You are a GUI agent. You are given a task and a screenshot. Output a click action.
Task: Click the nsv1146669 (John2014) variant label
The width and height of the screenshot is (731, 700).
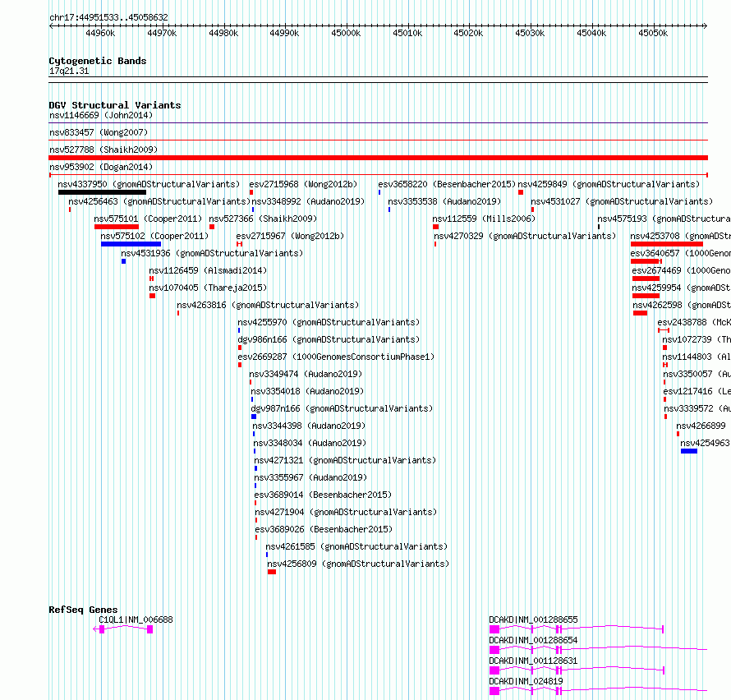(x=101, y=115)
